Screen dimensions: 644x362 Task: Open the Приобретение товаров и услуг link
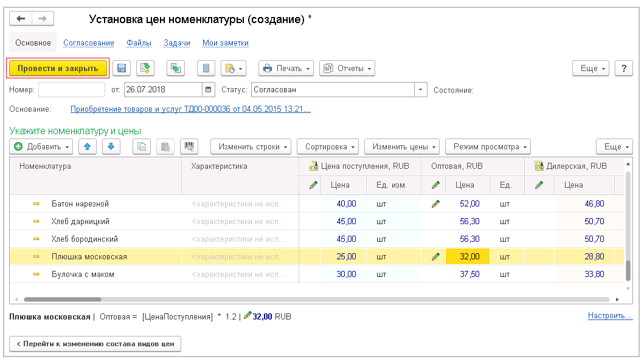click(x=190, y=109)
